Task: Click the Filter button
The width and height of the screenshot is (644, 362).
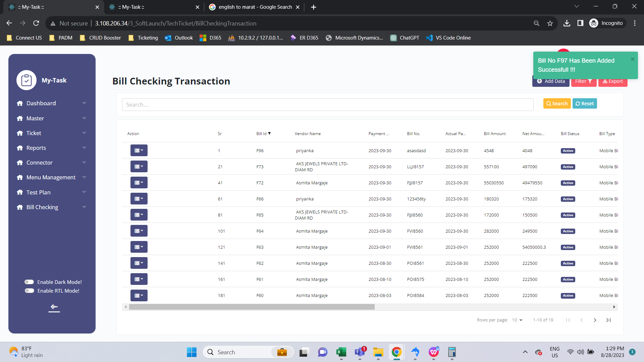Action: [584, 81]
